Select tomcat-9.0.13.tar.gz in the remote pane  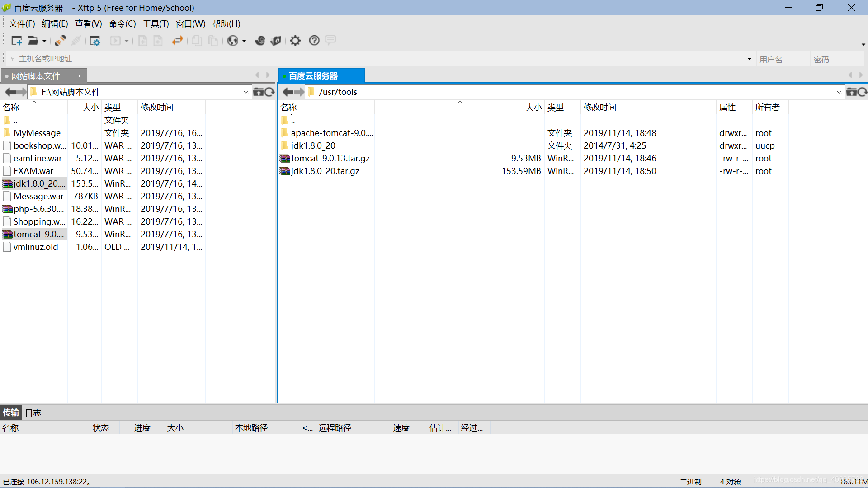tap(330, 158)
